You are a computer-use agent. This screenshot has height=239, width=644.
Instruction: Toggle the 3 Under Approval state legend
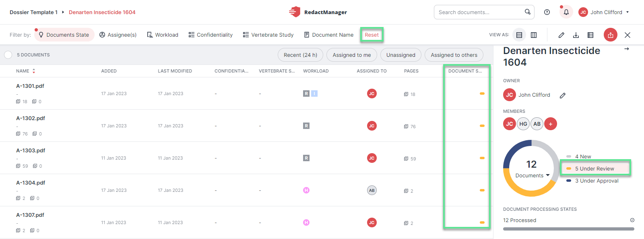(x=592, y=181)
